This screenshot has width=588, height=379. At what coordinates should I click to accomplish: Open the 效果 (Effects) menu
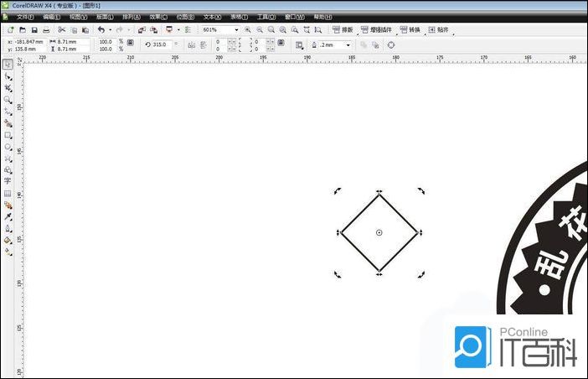(158, 17)
